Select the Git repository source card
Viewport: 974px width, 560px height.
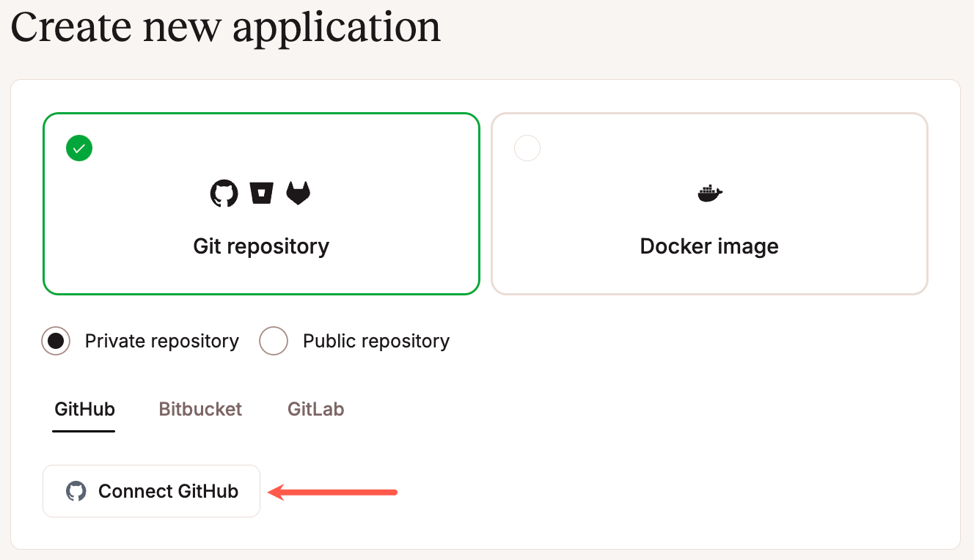point(261,204)
